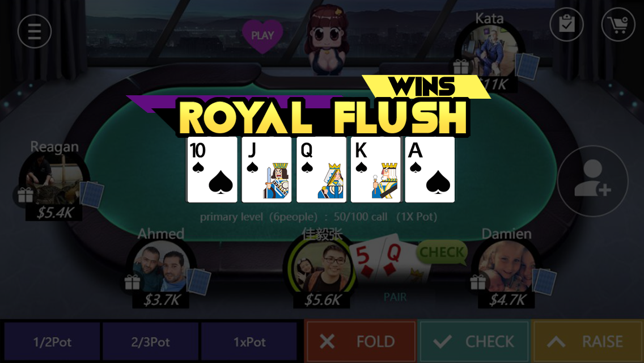
Task: Tap the purple PLAY heart
Action: point(262,36)
